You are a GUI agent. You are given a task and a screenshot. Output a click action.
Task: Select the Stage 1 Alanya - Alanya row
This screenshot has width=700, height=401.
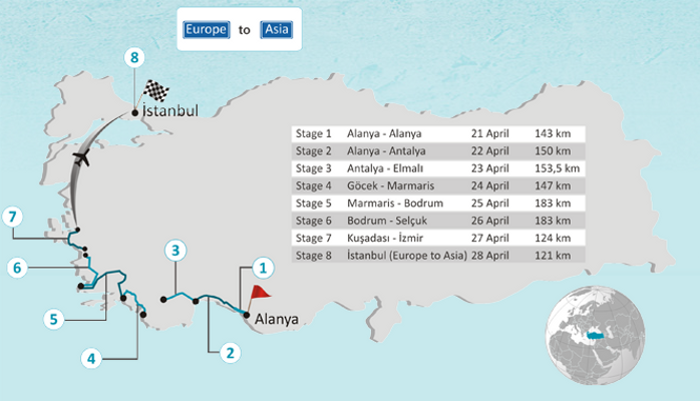click(x=438, y=133)
